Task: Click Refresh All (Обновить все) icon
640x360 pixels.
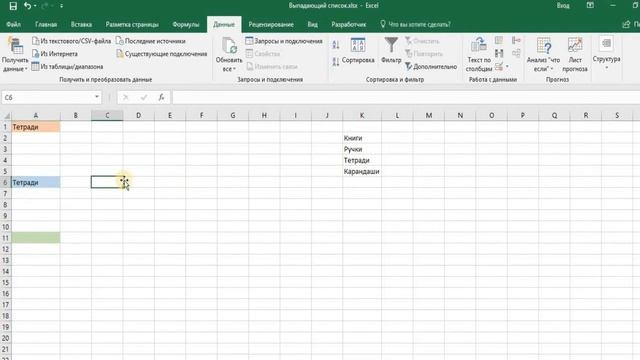Action: tap(229, 55)
